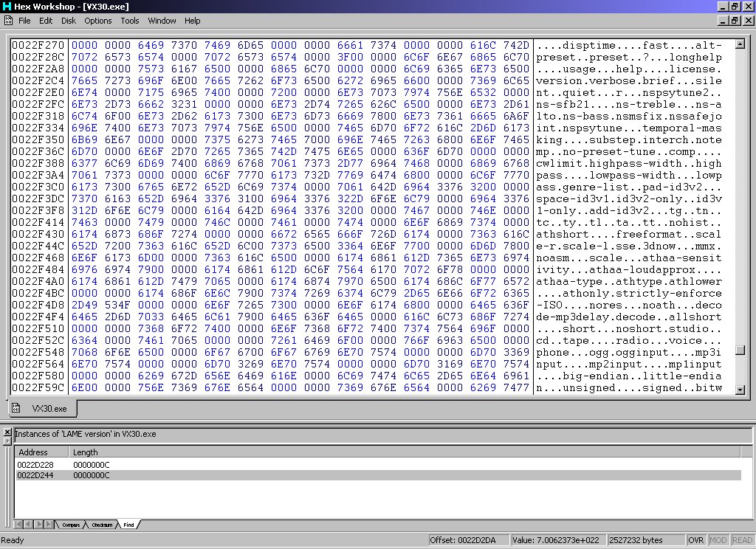Click offset label 0022F510

tap(38, 328)
